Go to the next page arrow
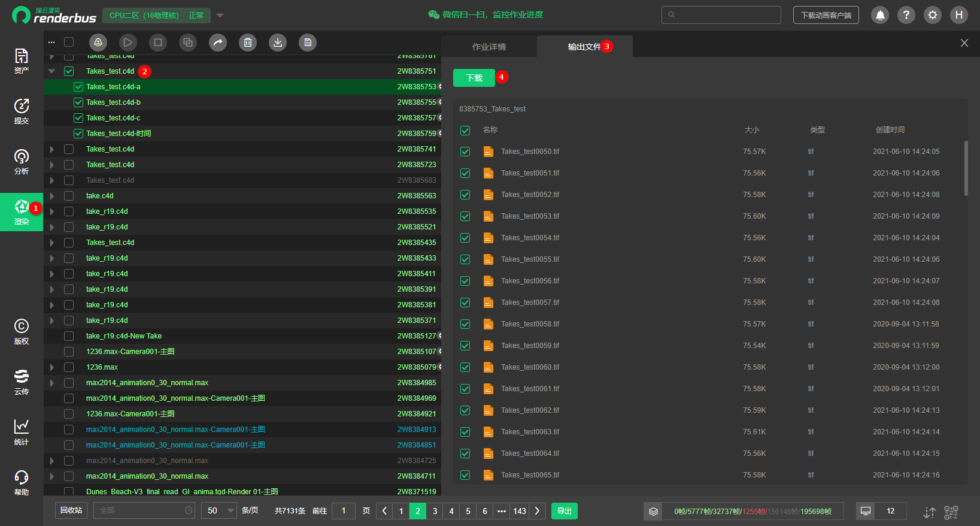This screenshot has width=980, height=526. pyautogui.click(x=537, y=511)
